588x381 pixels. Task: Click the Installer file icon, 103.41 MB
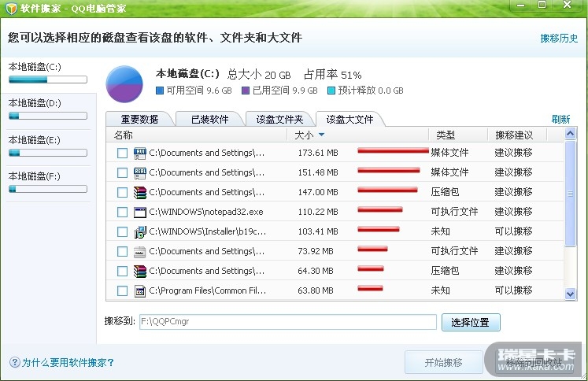click(140, 231)
